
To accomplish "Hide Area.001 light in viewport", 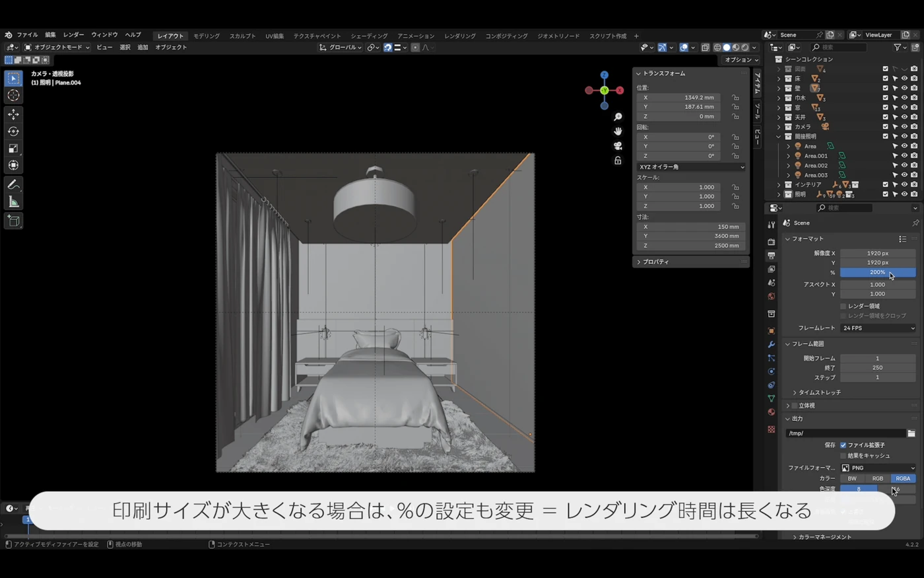I will [x=905, y=156].
